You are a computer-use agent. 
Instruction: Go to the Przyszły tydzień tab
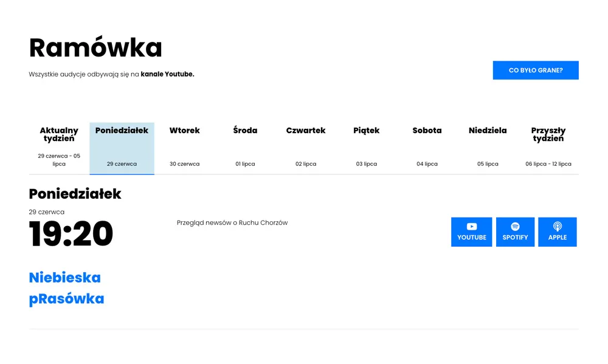point(548,148)
